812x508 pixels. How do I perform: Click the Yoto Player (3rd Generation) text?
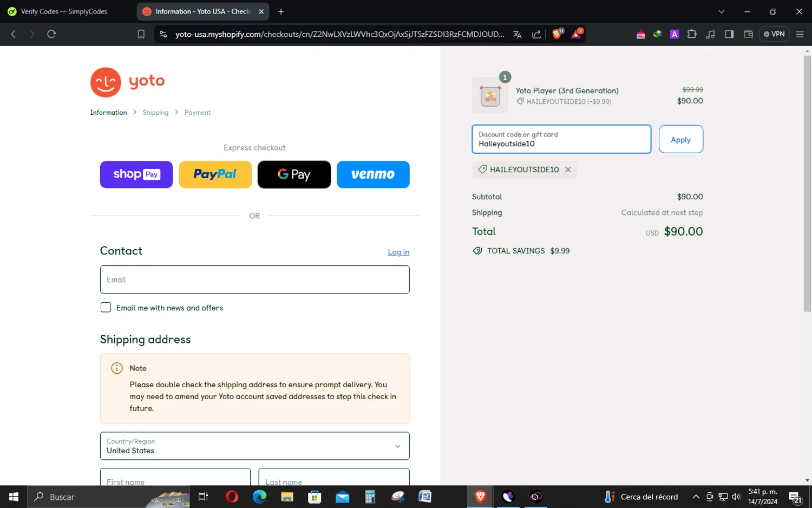(x=567, y=90)
